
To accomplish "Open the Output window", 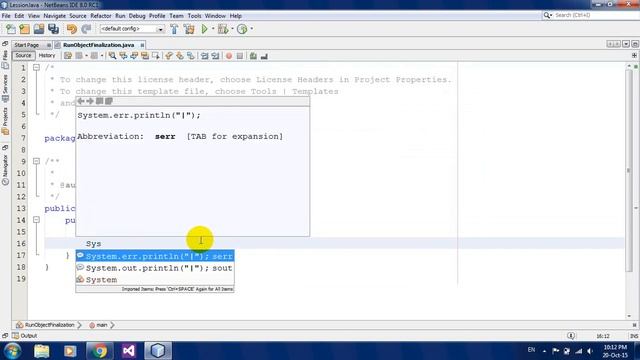I will coord(24,336).
